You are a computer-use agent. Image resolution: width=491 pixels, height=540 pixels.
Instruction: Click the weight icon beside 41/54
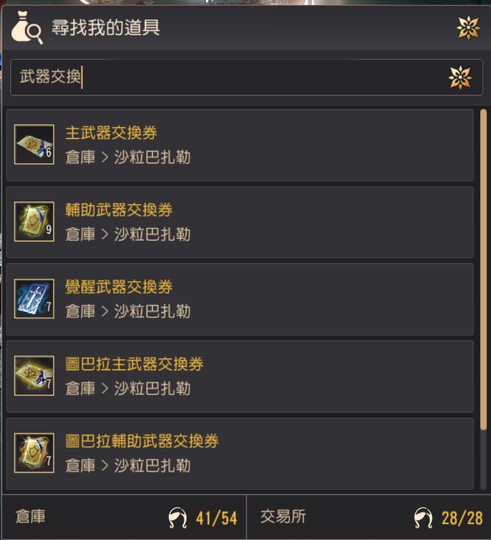pyautogui.click(x=178, y=518)
